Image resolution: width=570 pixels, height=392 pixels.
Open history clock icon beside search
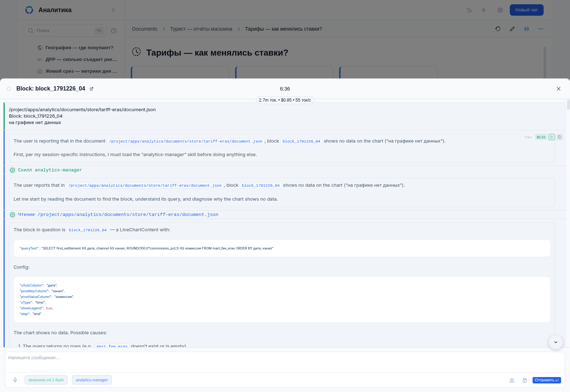[x=114, y=31]
